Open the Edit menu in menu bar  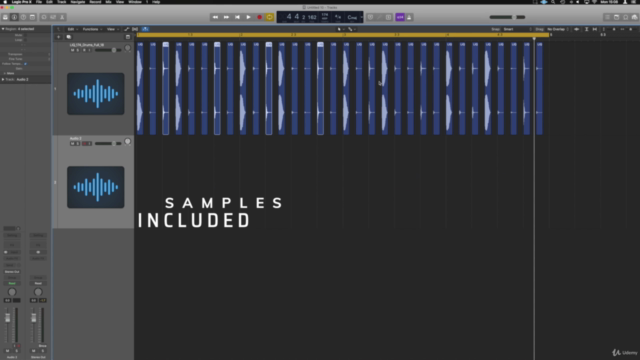click(49, 2)
